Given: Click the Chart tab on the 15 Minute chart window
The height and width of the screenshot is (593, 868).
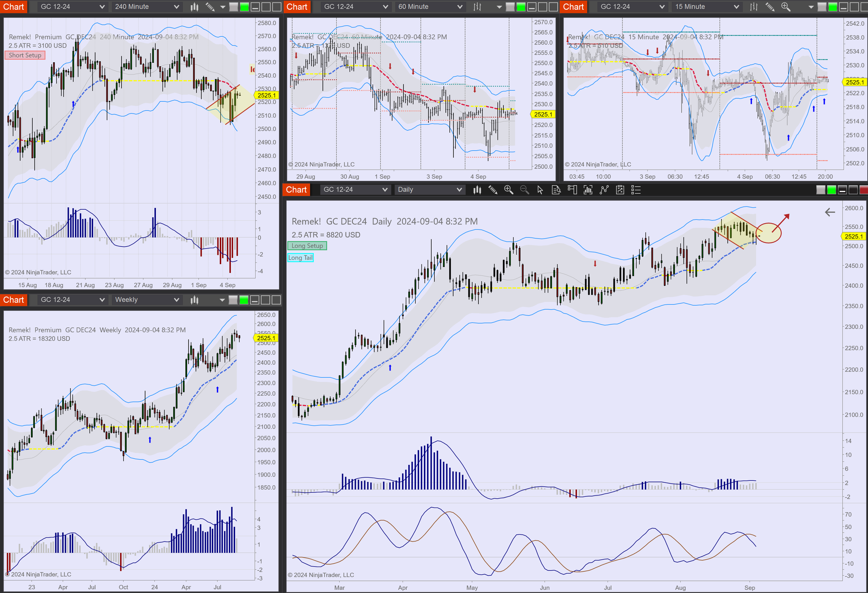Looking at the screenshot, I should (573, 6).
